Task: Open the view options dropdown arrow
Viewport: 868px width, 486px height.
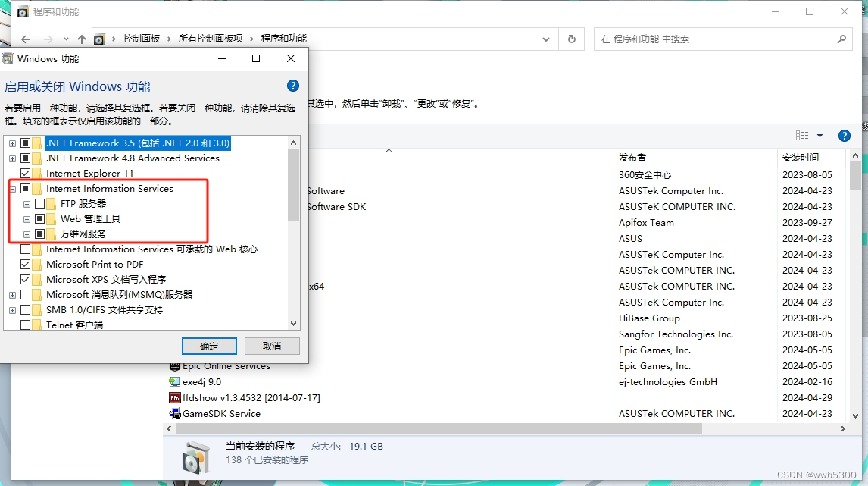Action: pos(820,136)
